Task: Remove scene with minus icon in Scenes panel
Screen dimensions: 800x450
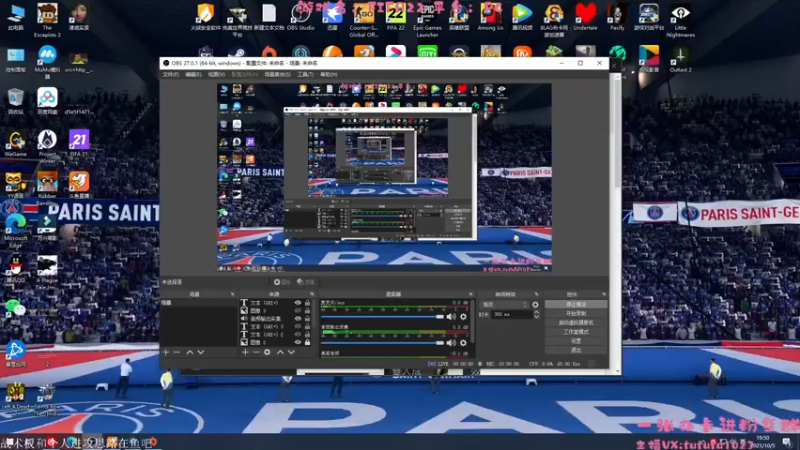Action: point(177,352)
